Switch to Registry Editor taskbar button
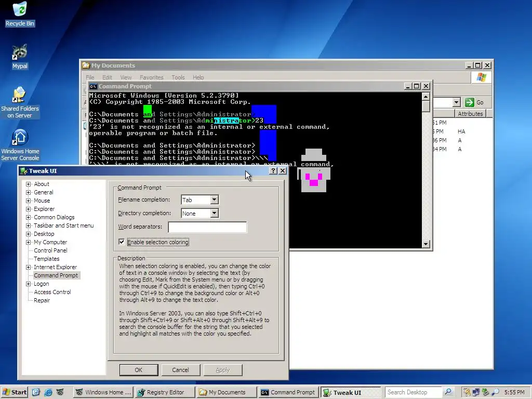The image size is (532, 399). 165,392
